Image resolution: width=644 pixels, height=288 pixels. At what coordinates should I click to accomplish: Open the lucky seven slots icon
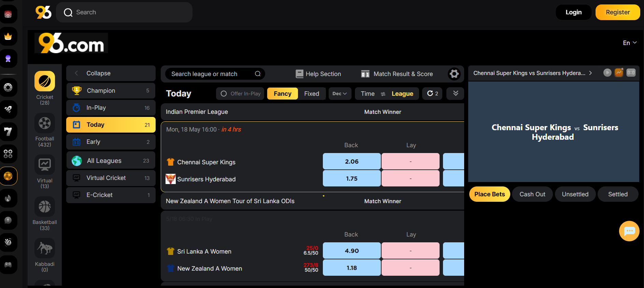(x=8, y=132)
